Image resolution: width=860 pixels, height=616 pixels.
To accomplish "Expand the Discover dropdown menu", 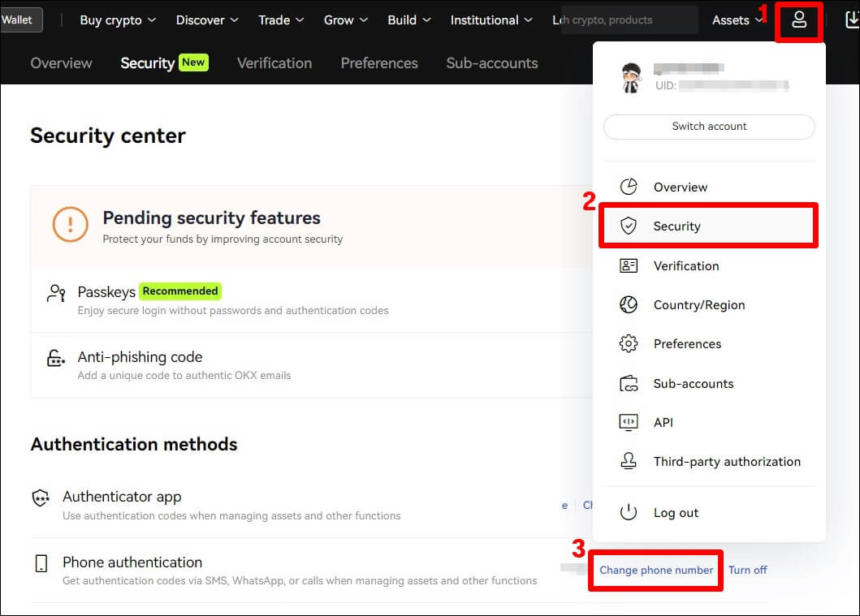I will (x=207, y=20).
